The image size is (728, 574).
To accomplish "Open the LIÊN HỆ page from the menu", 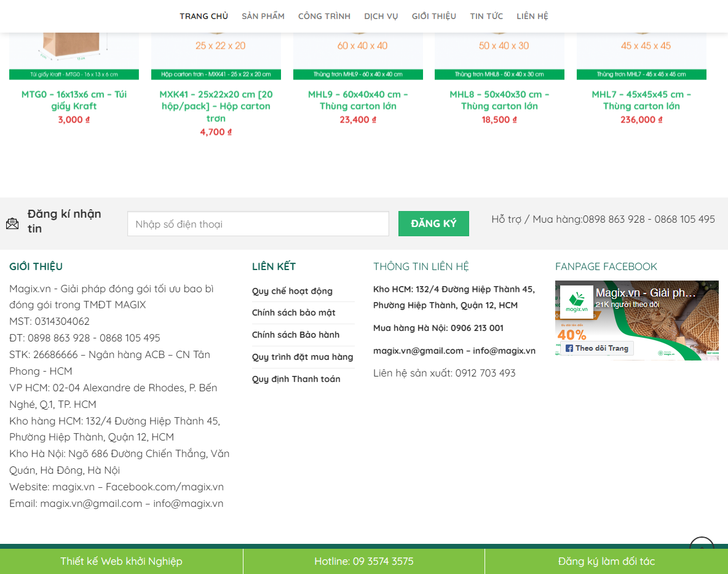I will (x=532, y=16).
